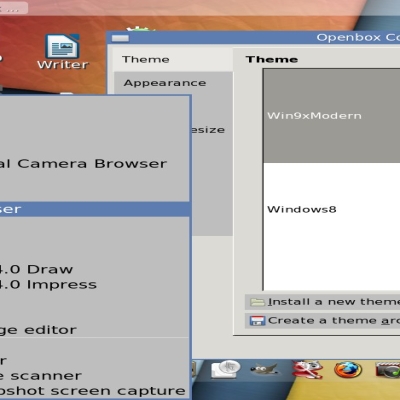Select the Win9xModern theme in list
Image resolution: width=400 pixels, height=400 pixels.
pyautogui.click(x=332, y=116)
